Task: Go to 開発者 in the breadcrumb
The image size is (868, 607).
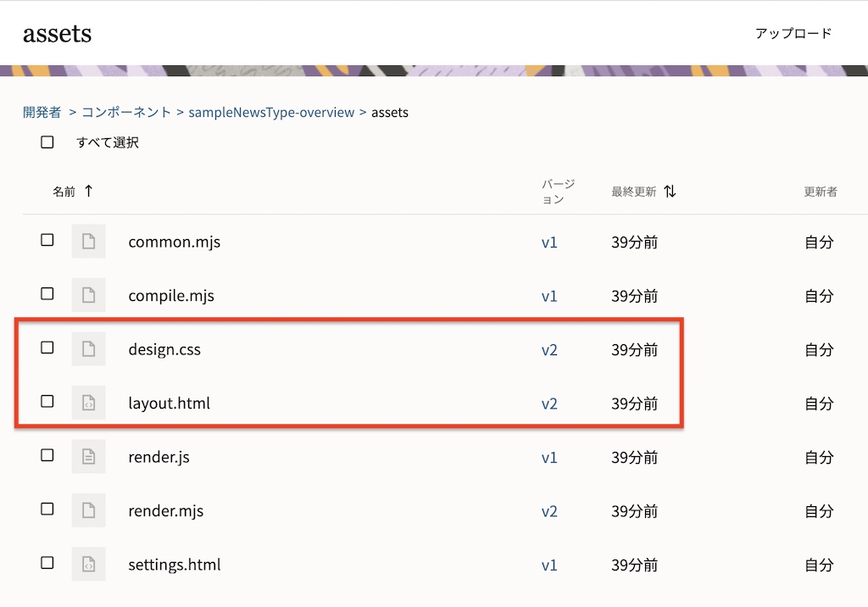Action: tap(42, 112)
